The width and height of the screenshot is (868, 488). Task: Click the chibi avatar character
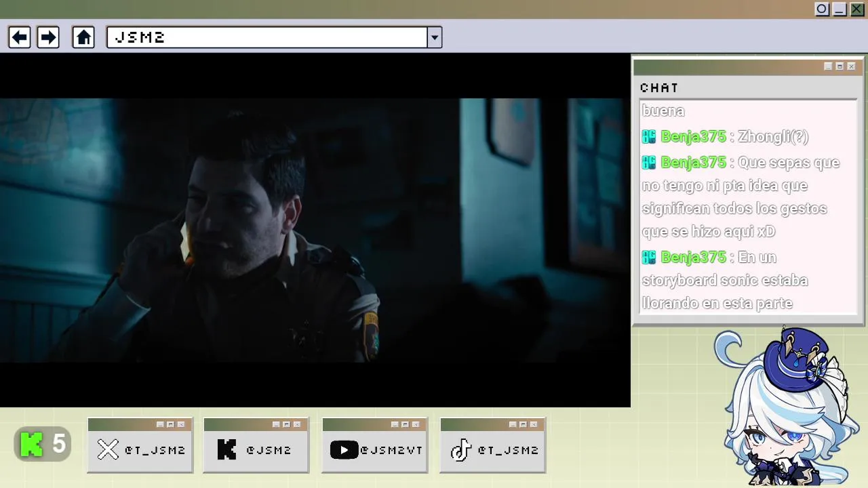[787, 407]
